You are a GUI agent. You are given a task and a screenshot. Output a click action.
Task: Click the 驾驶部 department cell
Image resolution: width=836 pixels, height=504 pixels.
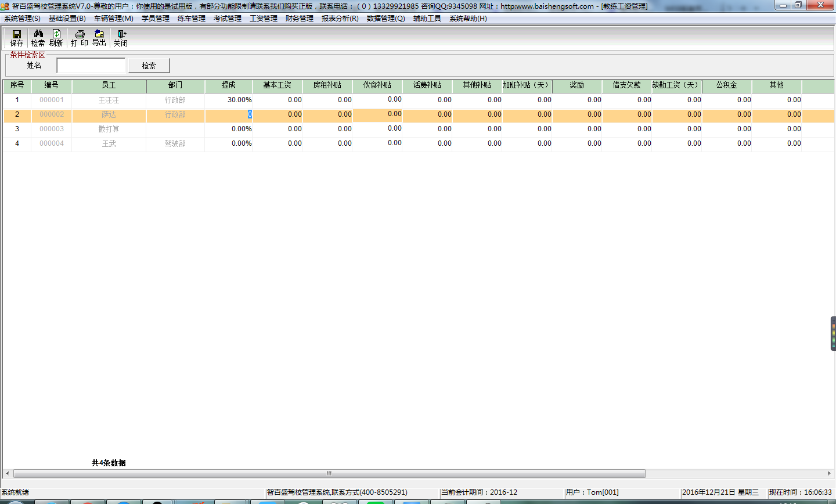click(x=175, y=143)
